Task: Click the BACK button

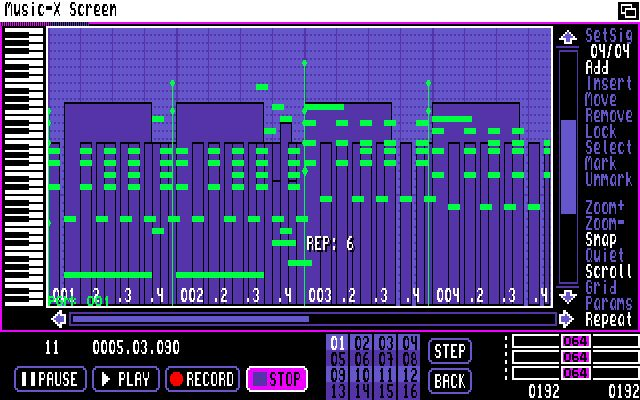Action: click(x=450, y=381)
